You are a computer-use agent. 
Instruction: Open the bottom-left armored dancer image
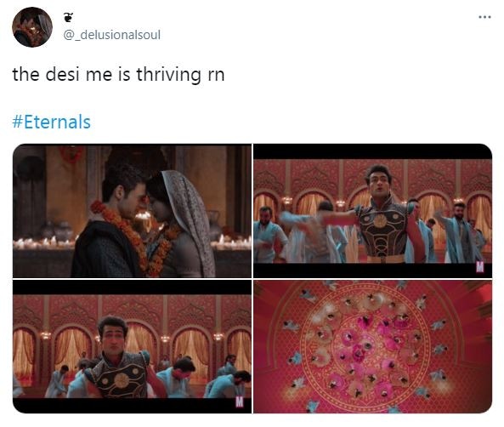tap(132, 346)
